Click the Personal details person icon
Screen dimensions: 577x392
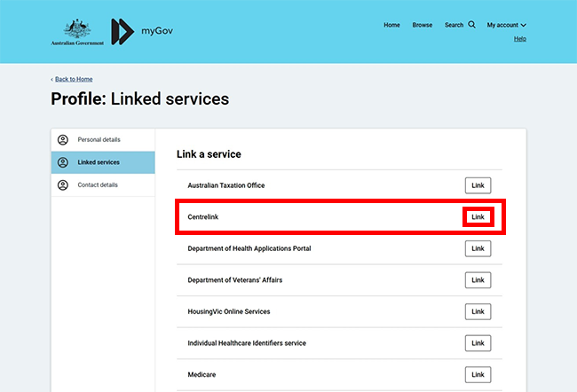click(x=62, y=140)
